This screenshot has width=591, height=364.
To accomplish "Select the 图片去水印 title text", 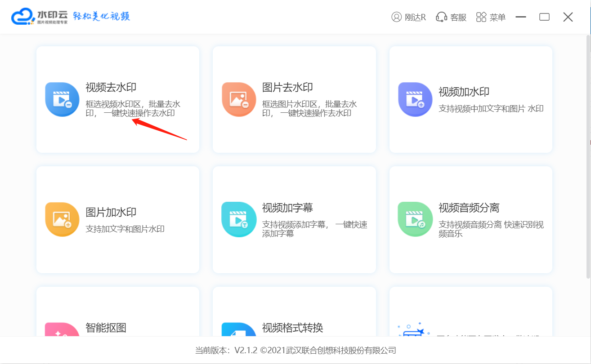I will tap(287, 88).
